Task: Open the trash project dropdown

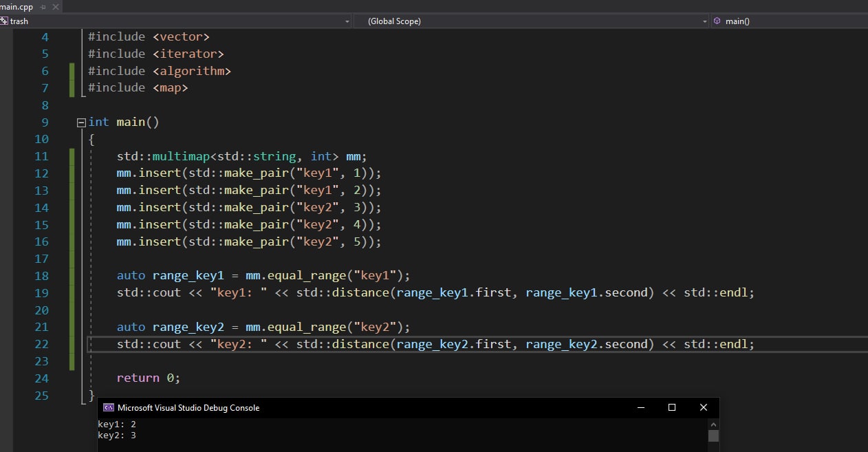Action: tap(347, 21)
